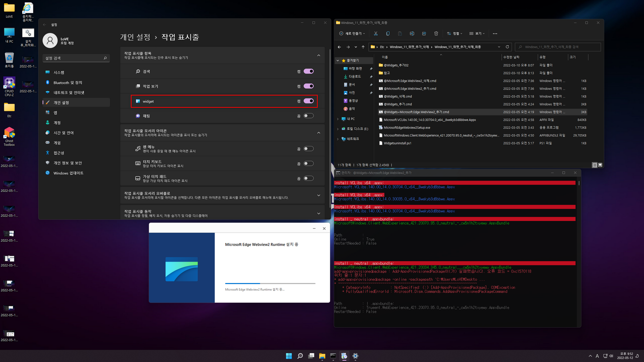Screen dimensions: 644x362
Task: Click the Settings back arrow
Action: tap(45, 25)
